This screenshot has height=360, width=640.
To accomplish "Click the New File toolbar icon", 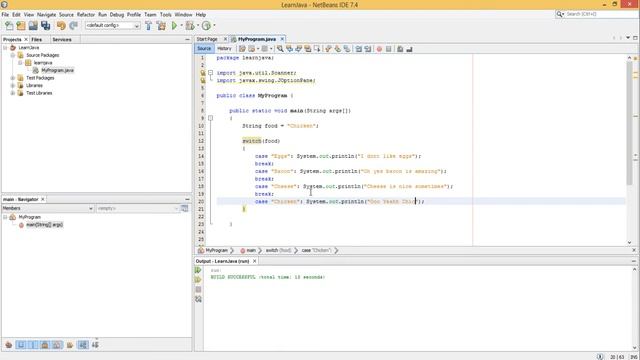I will (x=9, y=26).
